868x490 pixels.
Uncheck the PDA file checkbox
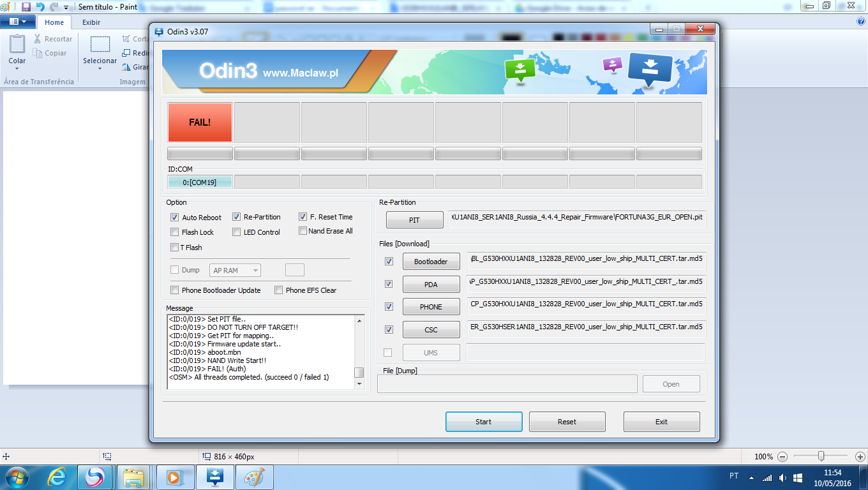389,284
